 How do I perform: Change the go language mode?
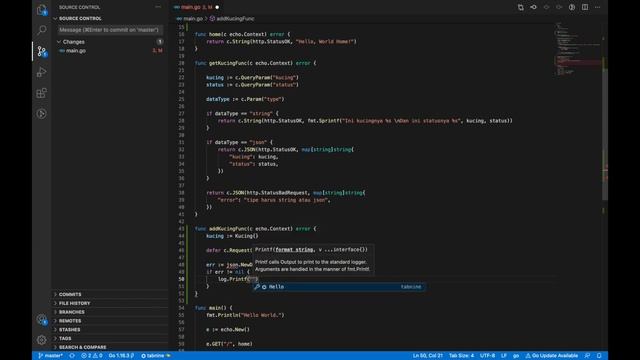click(516, 356)
